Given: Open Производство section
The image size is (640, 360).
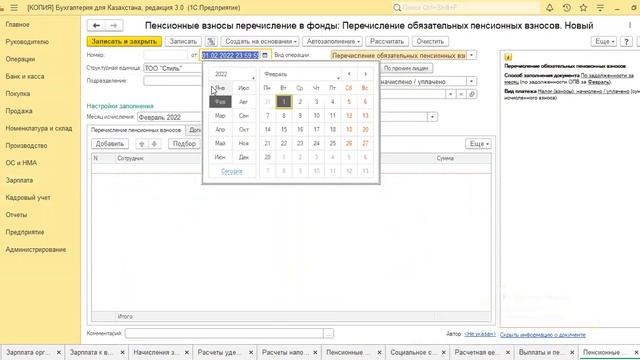Looking at the screenshot, I should pos(26,146).
